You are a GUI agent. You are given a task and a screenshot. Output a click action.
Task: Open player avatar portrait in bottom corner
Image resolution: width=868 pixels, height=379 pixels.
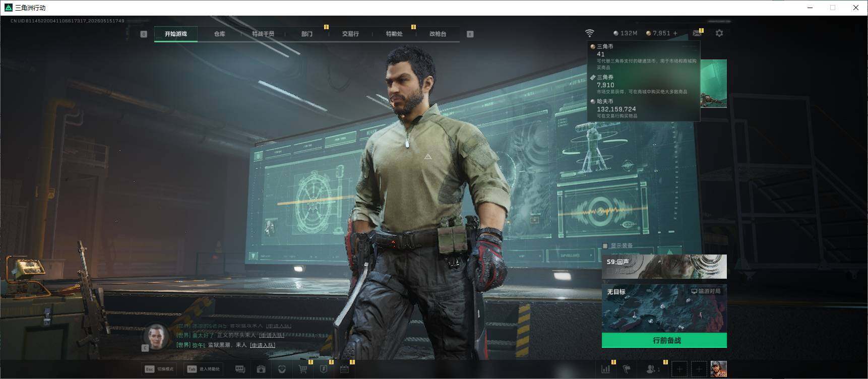point(718,369)
